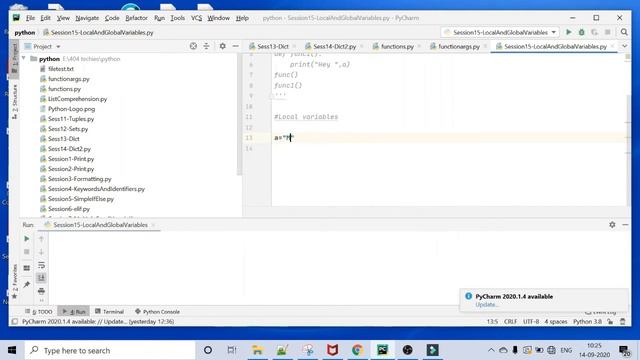Jump up the stack trace arrow
The width and height of the screenshot is (640, 360).
point(41,239)
